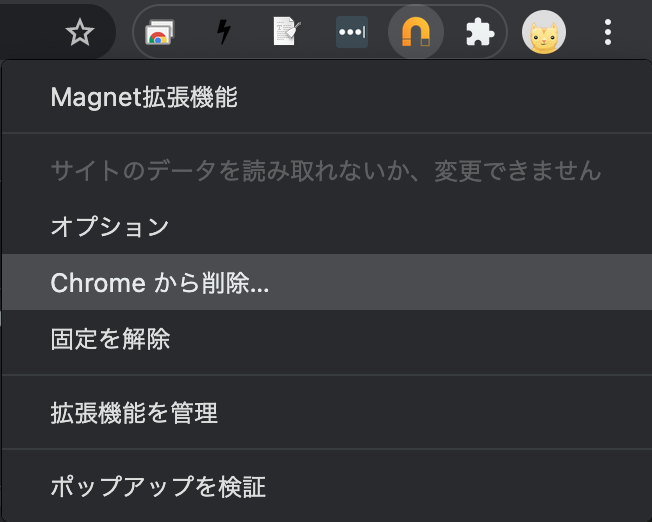Viewport: 652px width, 522px height.
Task: Open 拡張機能を管理 from the menu
Action: 327,413
